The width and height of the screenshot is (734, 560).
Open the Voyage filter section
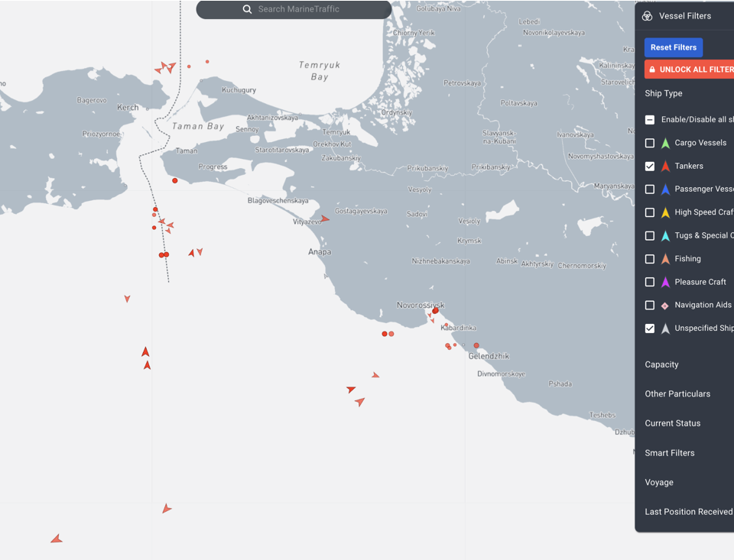coord(659,482)
